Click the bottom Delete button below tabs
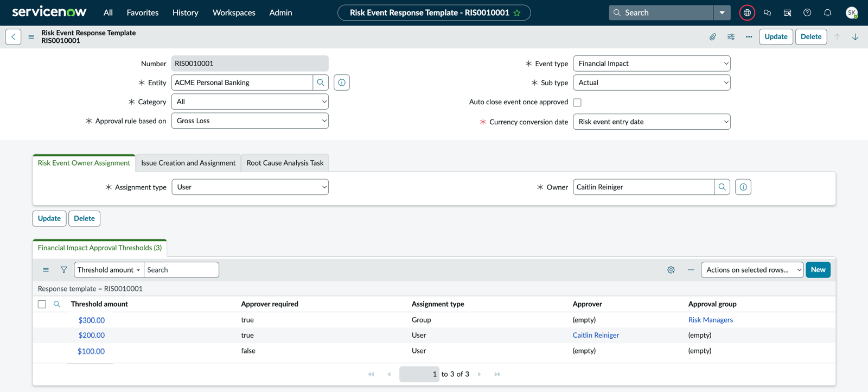The height and width of the screenshot is (392, 868). coord(84,218)
